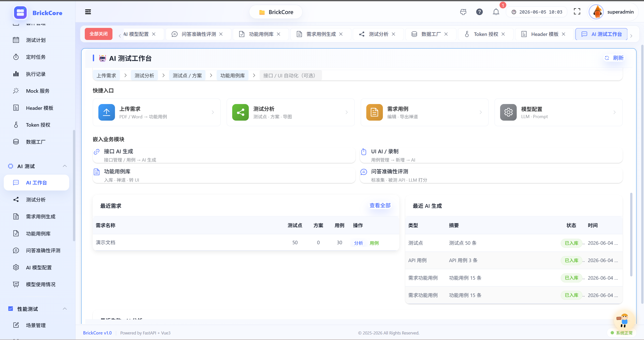The image size is (644, 340).
Task: Click the 用例 link for 演示文档
Action: pyautogui.click(x=374, y=243)
